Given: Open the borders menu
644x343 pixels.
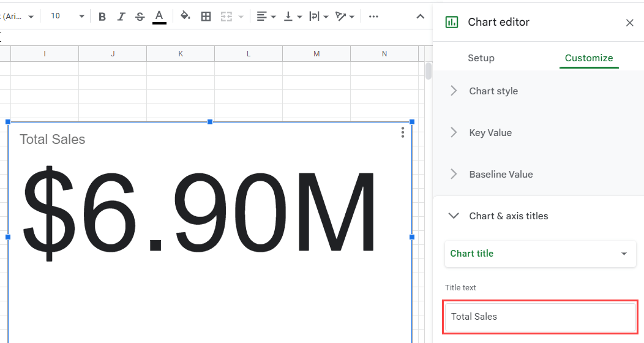Looking at the screenshot, I should [x=206, y=17].
